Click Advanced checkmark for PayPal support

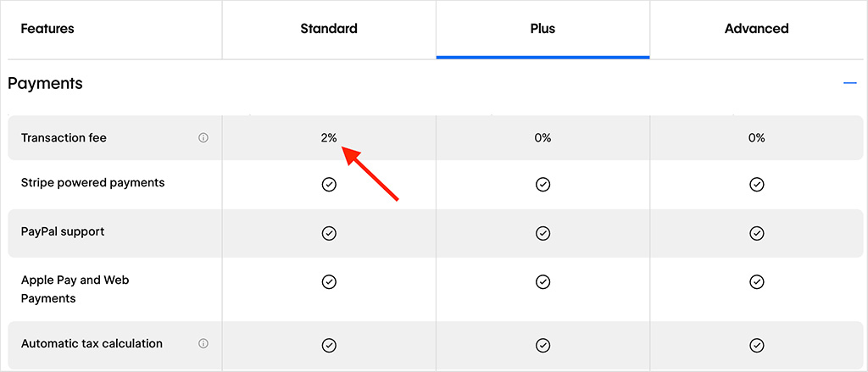point(757,233)
